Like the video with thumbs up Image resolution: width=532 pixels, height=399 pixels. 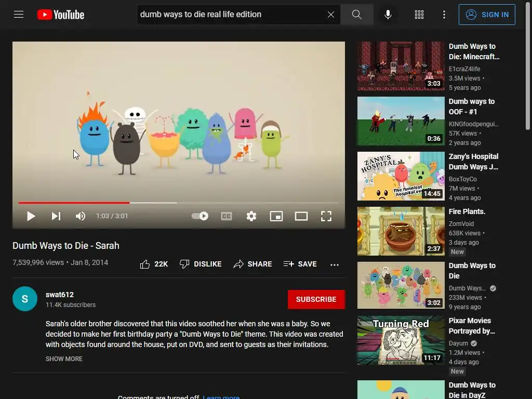click(154, 264)
